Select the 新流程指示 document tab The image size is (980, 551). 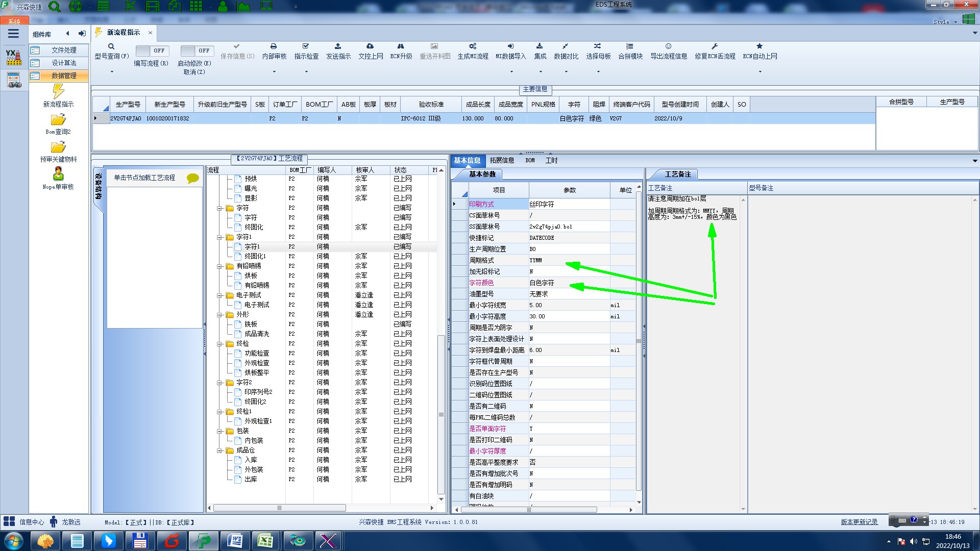[123, 32]
